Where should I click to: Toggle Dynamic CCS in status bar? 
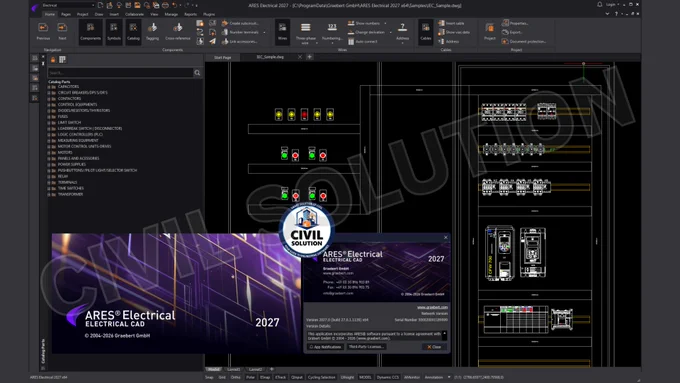pos(387,377)
